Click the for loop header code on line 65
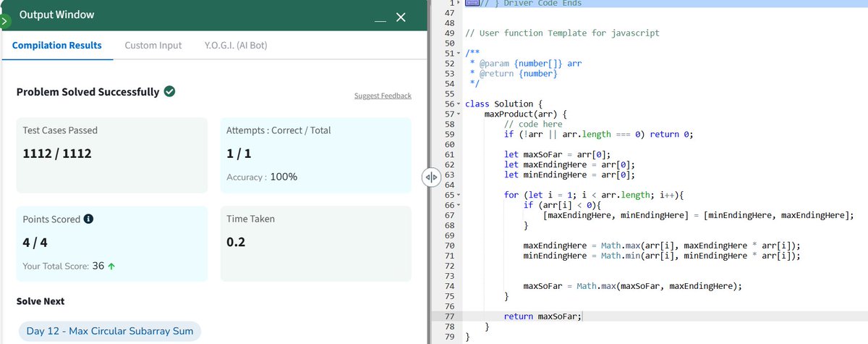868x344 pixels. pyautogui.click(x=594, y=195)
